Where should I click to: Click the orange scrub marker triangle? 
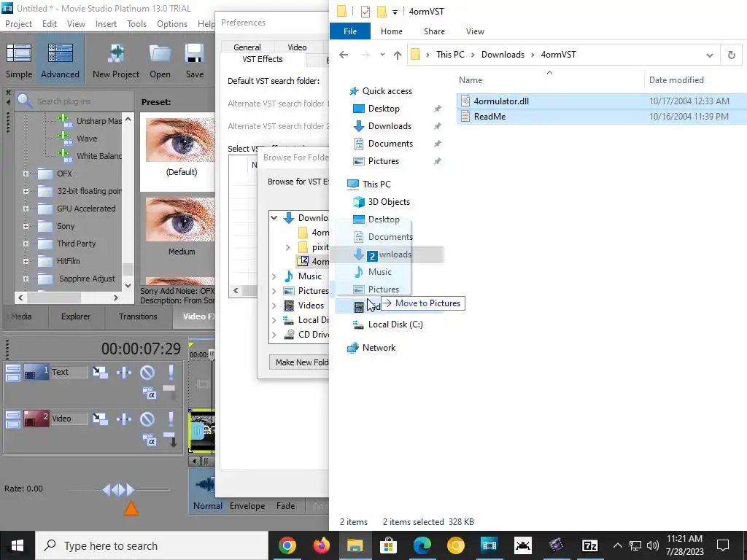point(131,508)
